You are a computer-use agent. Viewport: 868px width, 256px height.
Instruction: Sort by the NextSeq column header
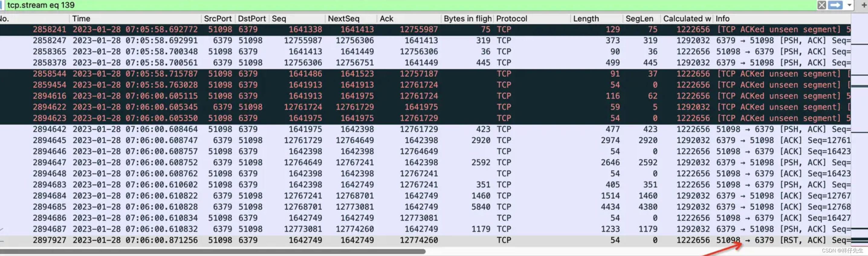351,18
